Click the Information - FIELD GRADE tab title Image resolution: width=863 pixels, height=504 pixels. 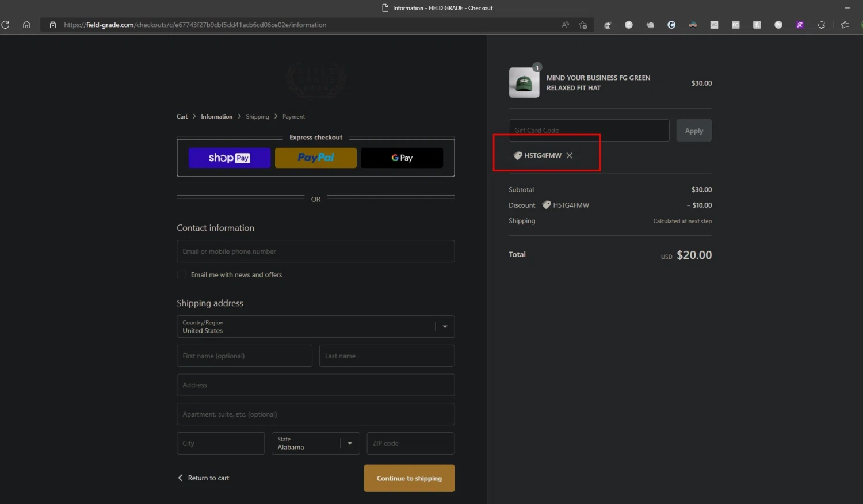click(x=442, y=8)
